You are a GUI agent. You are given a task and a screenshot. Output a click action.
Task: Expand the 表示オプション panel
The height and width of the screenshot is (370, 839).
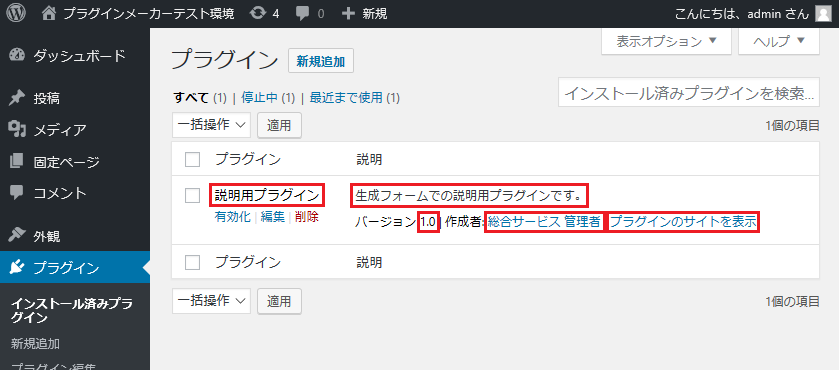666,41
